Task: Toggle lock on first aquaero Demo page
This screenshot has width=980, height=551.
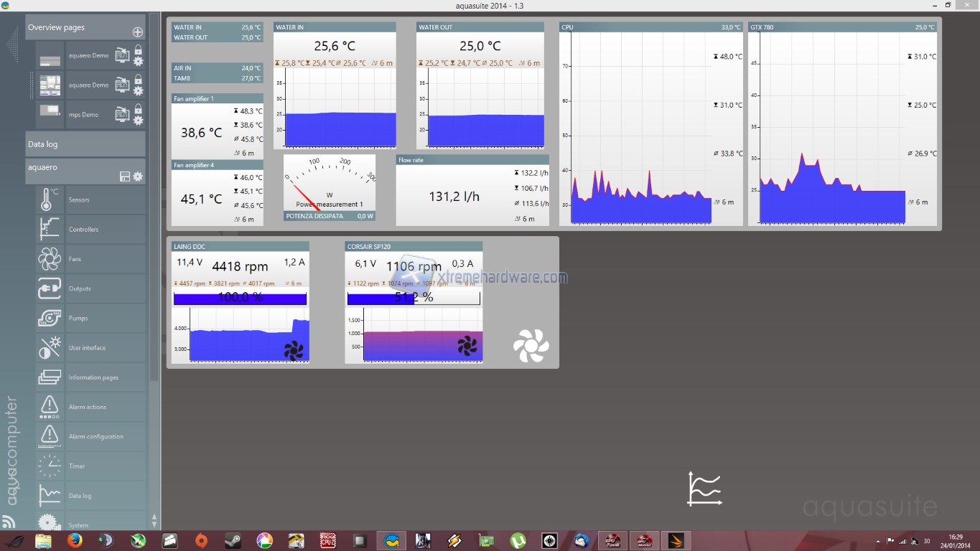Action: [138, 50]
